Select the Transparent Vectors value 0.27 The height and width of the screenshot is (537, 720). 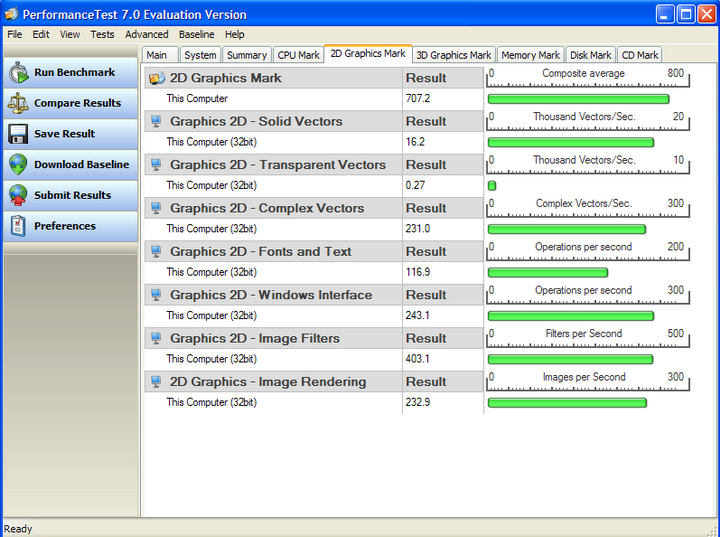pos(415,185)
